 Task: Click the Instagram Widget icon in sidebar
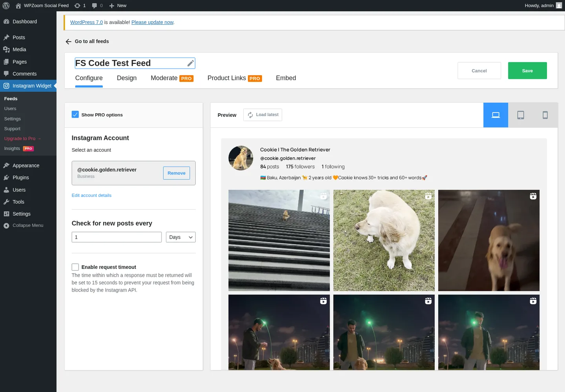[6, 85]
